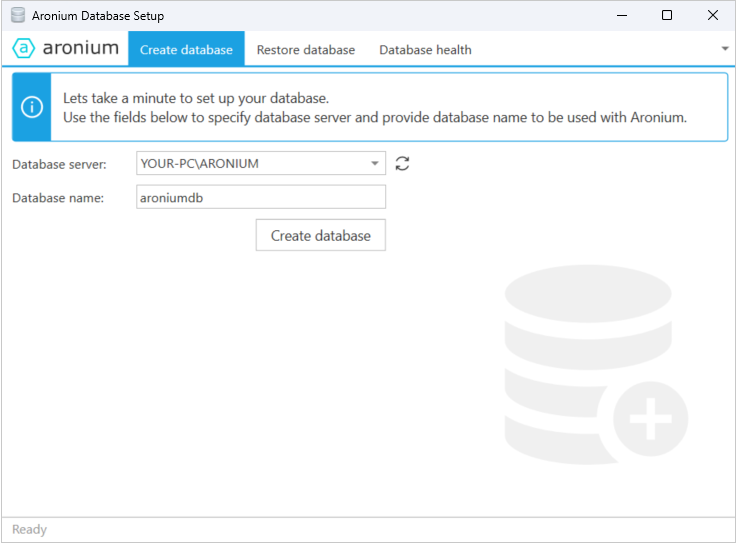Click the Database name label
The width and height of the screenshot is (737, 543).
pos(58,198)
